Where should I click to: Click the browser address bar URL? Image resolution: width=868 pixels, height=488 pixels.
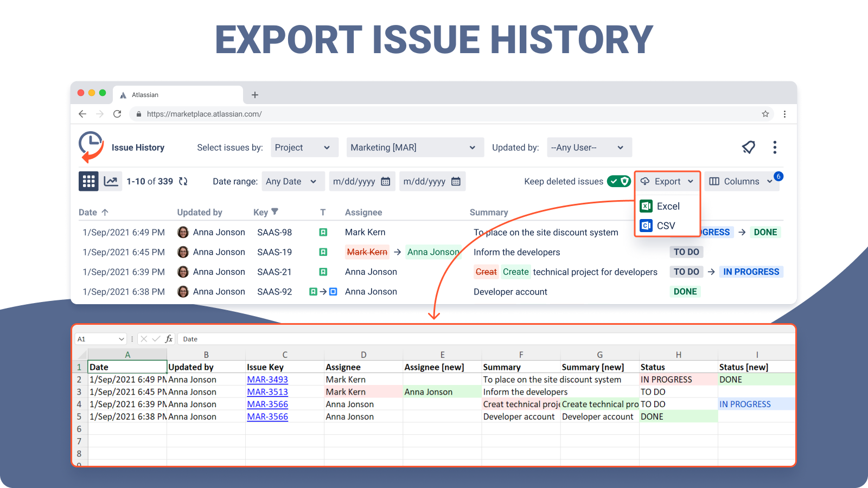click(204, 114)
